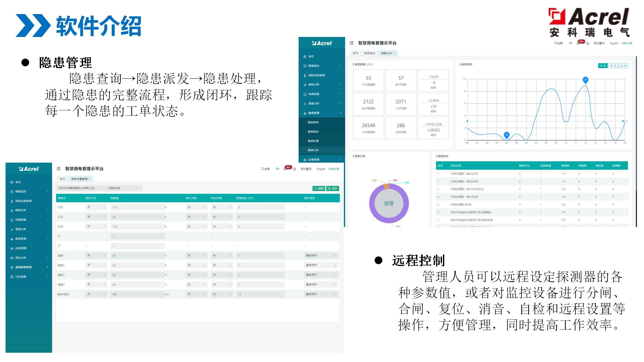Click the help question-mark icon in lower header
644x362 pixels.
[295, 169]
